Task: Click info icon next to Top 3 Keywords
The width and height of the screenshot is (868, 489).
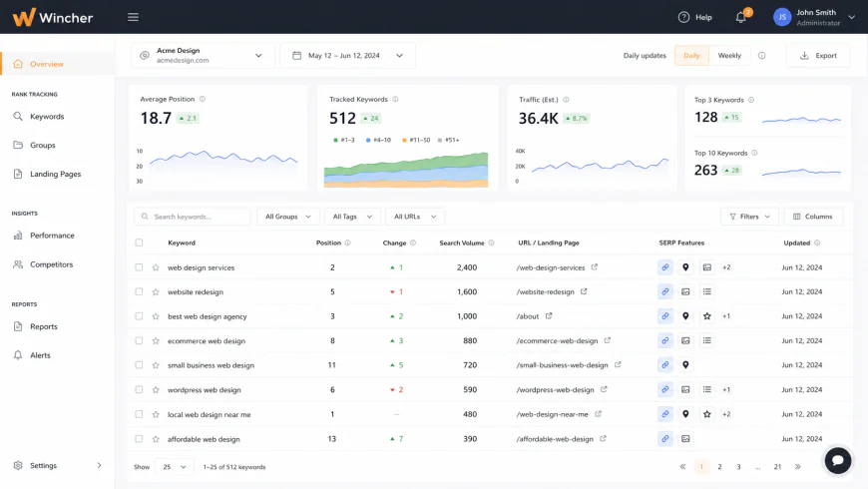Action: pos(751,100)
